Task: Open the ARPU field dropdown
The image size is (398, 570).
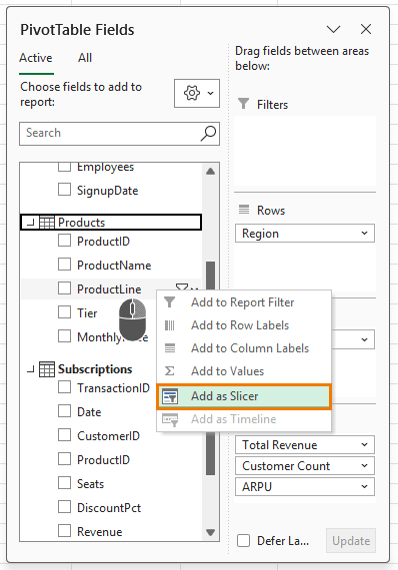Action: [365, 486]
